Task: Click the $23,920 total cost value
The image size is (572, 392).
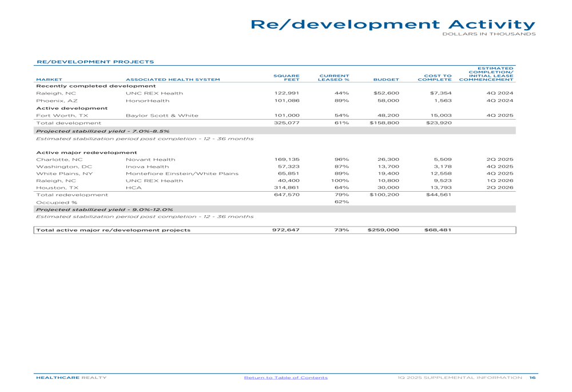Action: coord(439,122)
